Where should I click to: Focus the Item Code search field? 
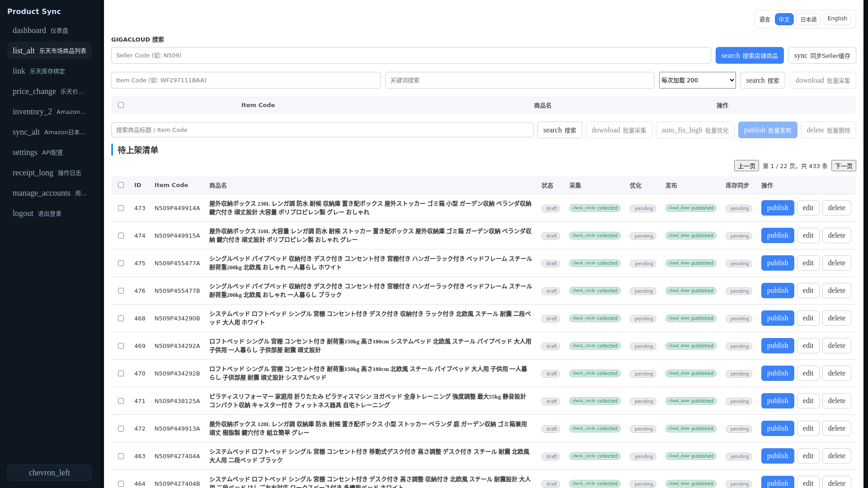click(246, 80)
